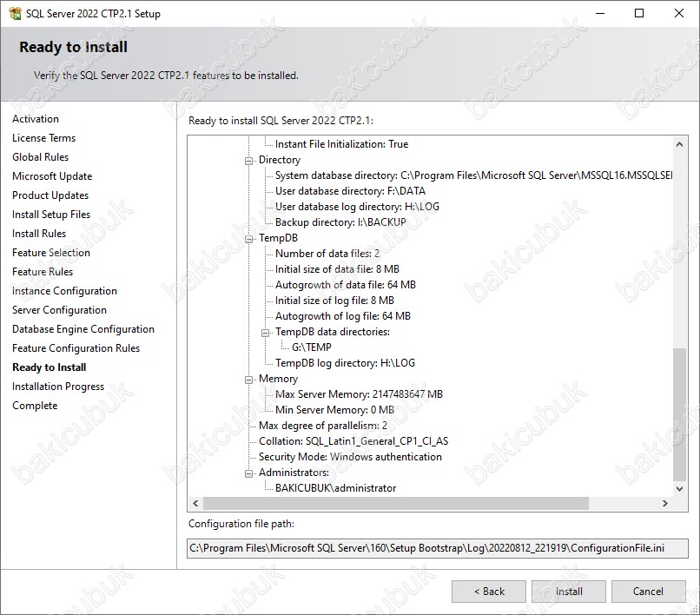Screen dimensions: 700x615
Task: Select the Instant File Initialization: True row
Action: [341, 144]
